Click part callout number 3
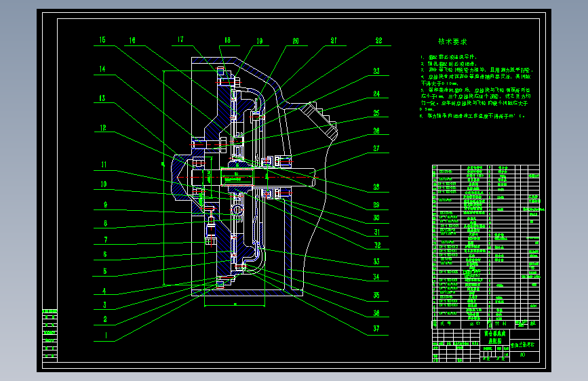The width and height of the screenshot is (588, 381). click(104, 305)
